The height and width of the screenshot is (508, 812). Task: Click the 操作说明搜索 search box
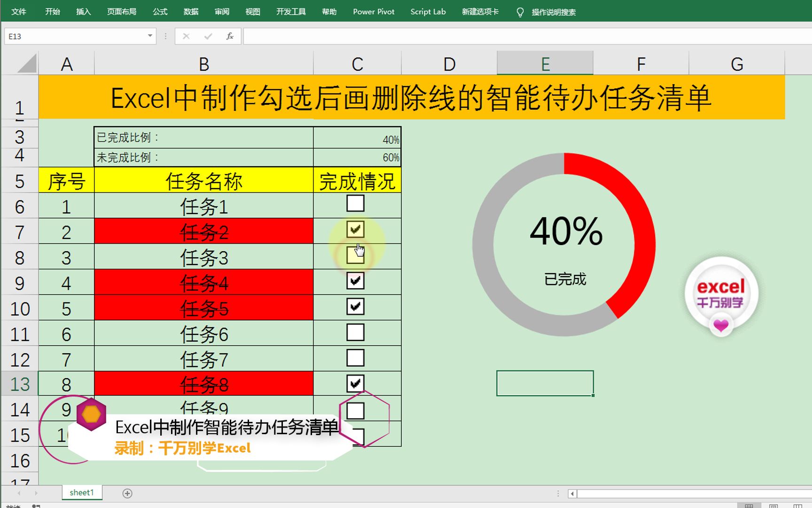click(554, 12)
